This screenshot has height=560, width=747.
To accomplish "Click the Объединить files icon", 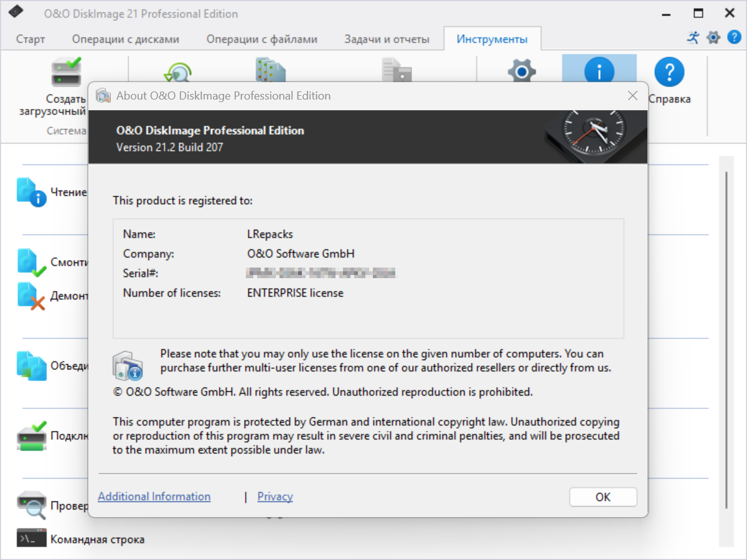I will point(32,366).
